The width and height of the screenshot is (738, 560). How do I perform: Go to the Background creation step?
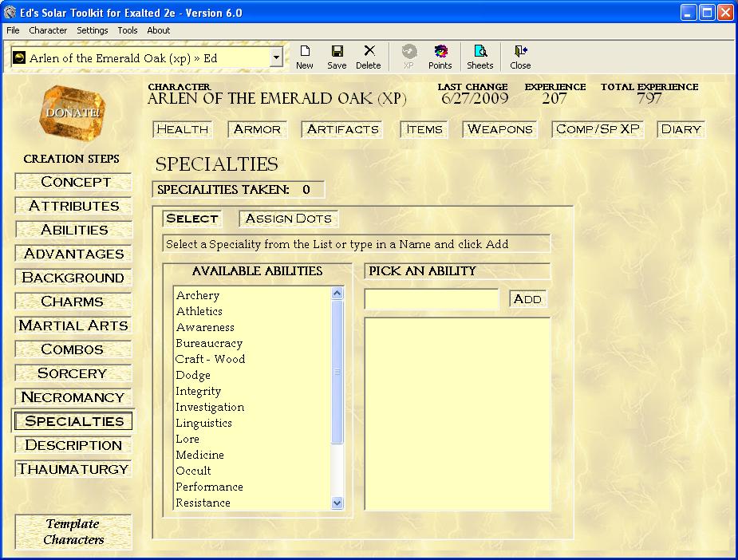pyautogui.click(x=73, y=278)
